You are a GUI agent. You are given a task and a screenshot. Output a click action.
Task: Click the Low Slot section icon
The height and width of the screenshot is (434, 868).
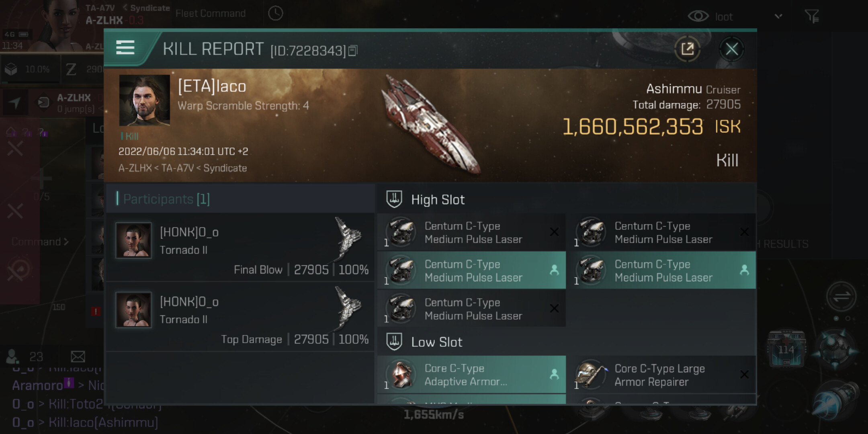point(394,342)
